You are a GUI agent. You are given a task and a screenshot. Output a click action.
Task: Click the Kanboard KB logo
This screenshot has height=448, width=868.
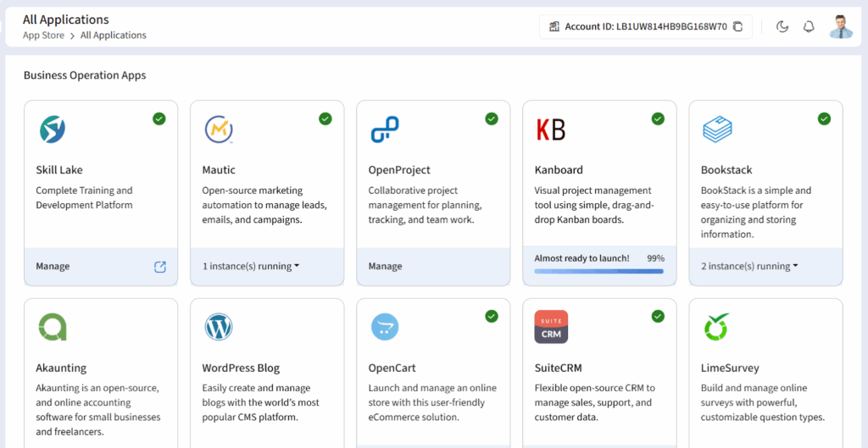[550, 130]
